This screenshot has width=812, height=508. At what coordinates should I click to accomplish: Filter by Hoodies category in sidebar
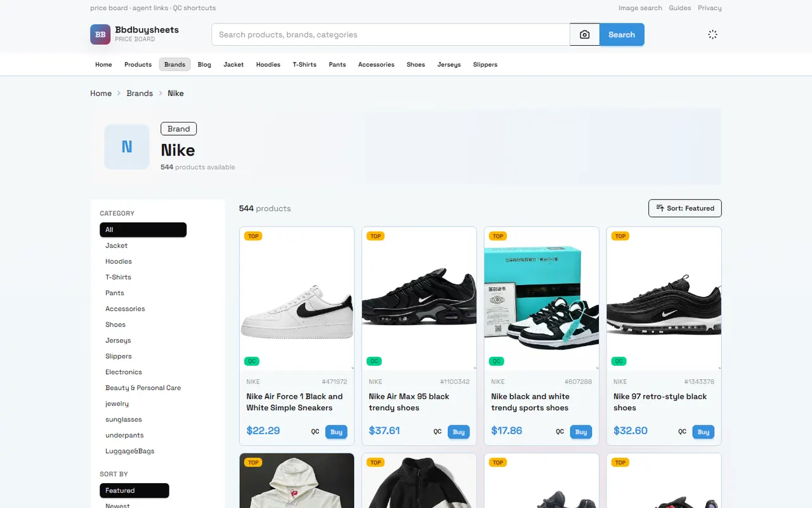pyautogui.click(x=119, y=262)
